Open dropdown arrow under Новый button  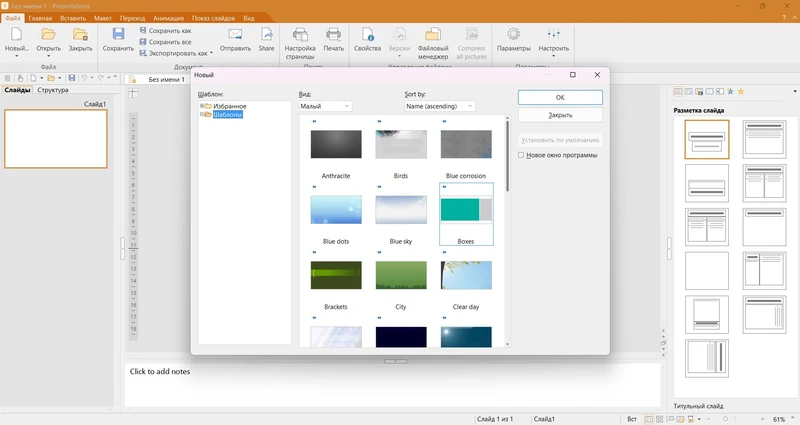pyautogui.click(x=16, y=56)
